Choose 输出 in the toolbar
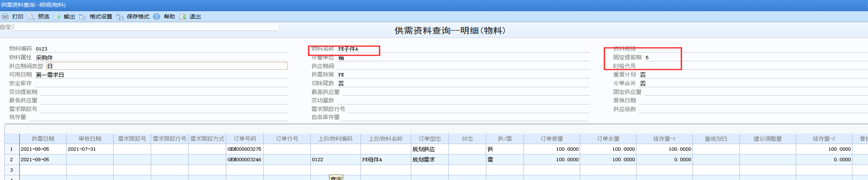The height and width of the screenshot is (180, 868). coord(69,17)
